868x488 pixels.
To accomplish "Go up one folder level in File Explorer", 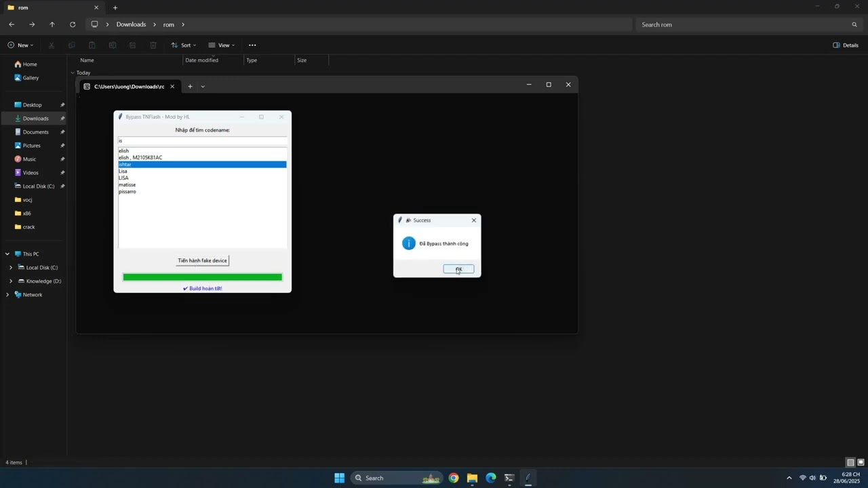I will tap(52, 24).
